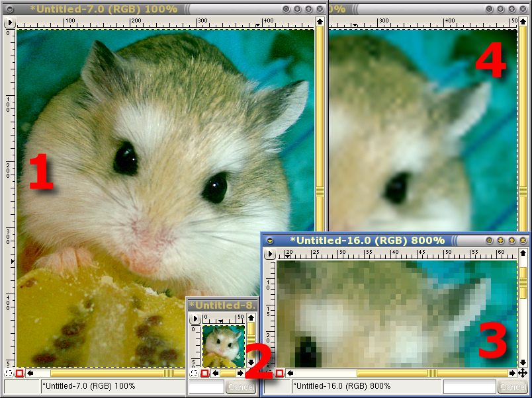Image resolution: width=532 pixels, height=398 pixels.
Task: Click top horizontal ruler in Untitled-16.0 window
Action: click(397, 254)
